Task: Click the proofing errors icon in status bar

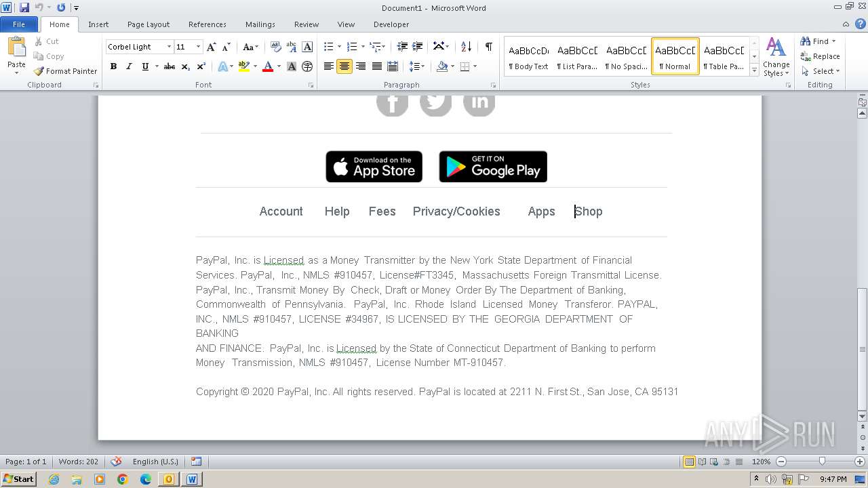Action: [116, 462]
